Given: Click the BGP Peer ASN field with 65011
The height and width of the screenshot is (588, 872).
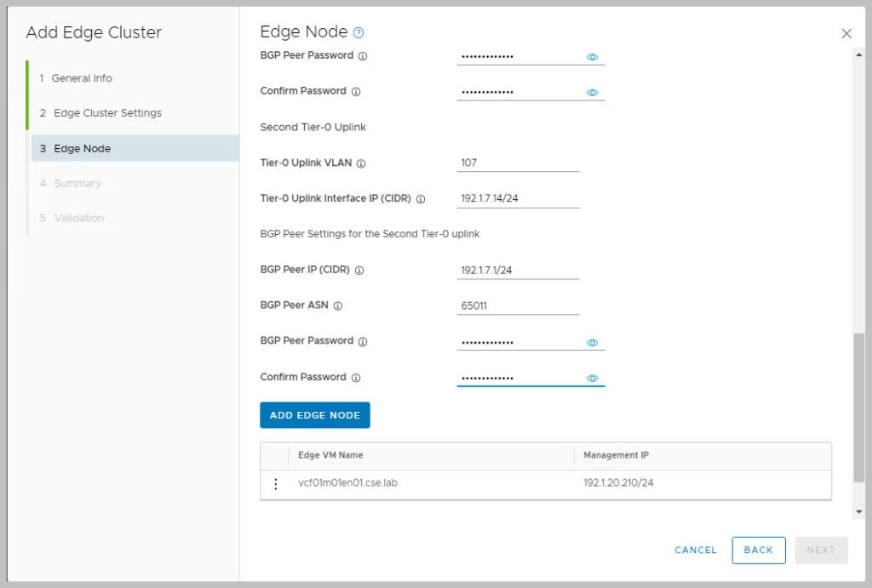Looking at the screenshot, I should [x=518, y=305].
